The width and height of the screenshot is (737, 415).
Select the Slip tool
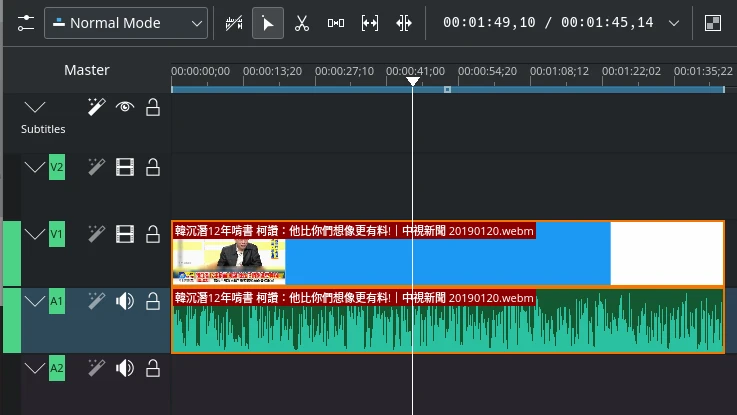404,22
